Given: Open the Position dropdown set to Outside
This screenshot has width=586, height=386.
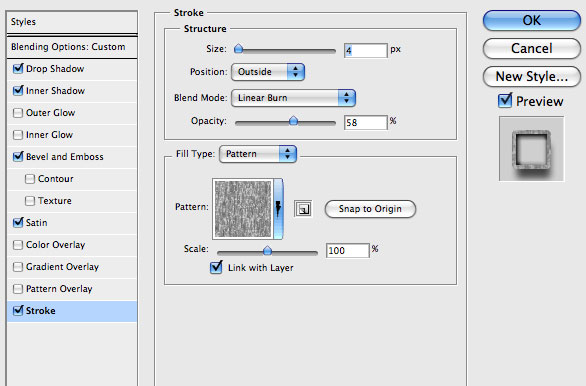Looking at the screenshot, I should (268, 72).
